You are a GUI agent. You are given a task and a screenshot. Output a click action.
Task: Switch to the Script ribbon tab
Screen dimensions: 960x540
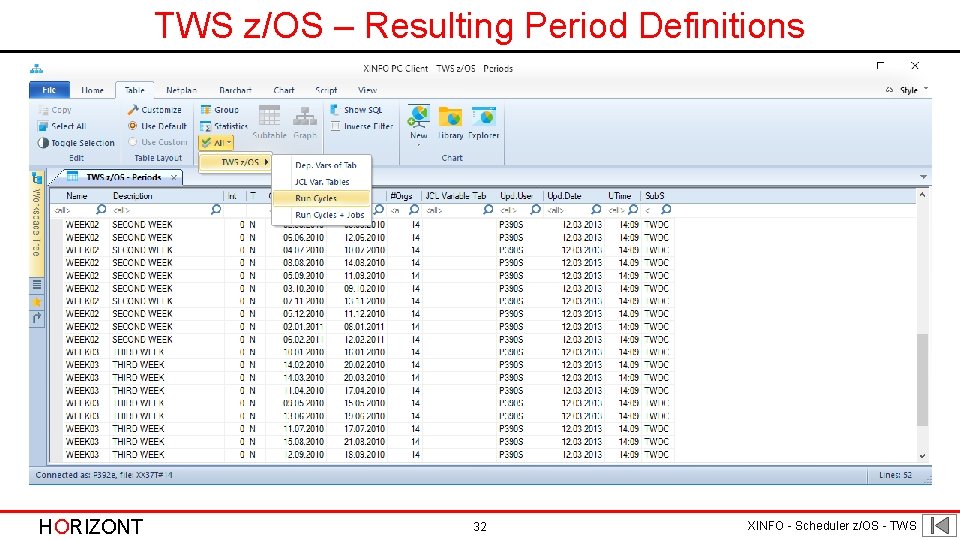click(x=326, y=90)
